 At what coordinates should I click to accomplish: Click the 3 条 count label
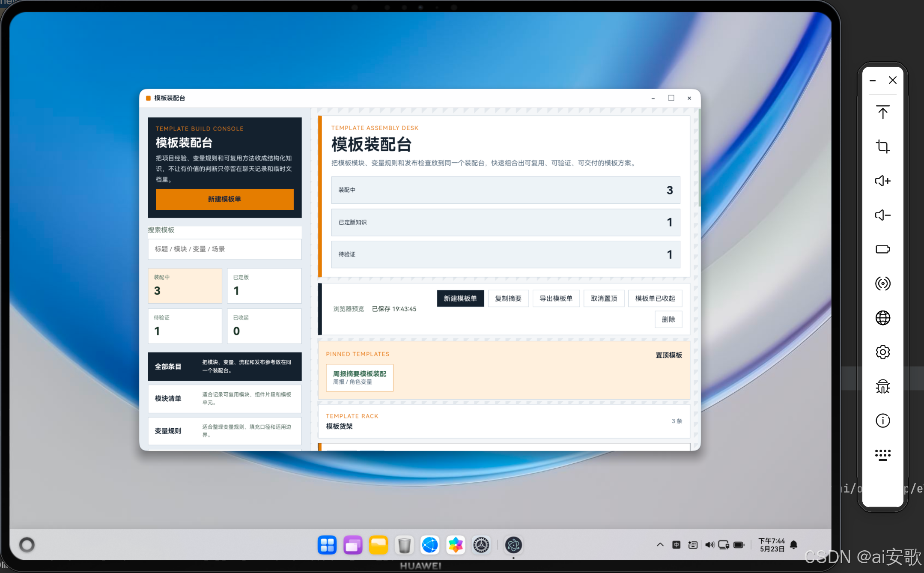point(677,421)
